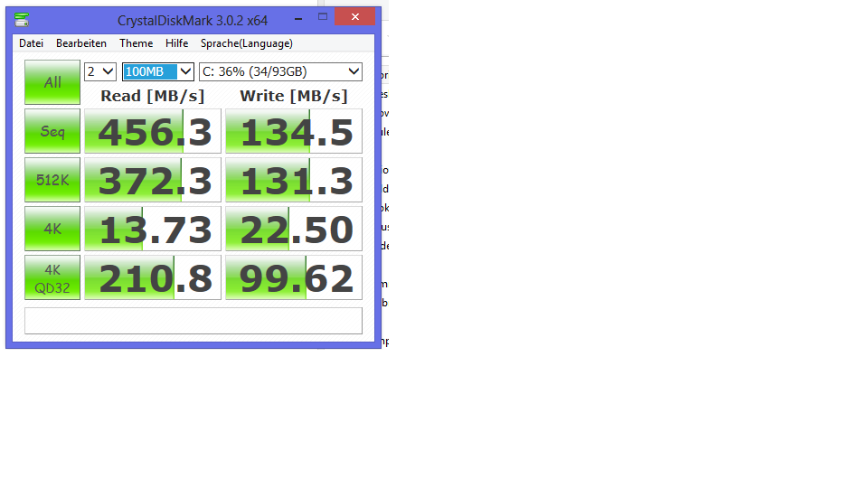Open the Bearbeiten menu
The width and height of the screenshot is (868, 488).
(x=80, y=43)
